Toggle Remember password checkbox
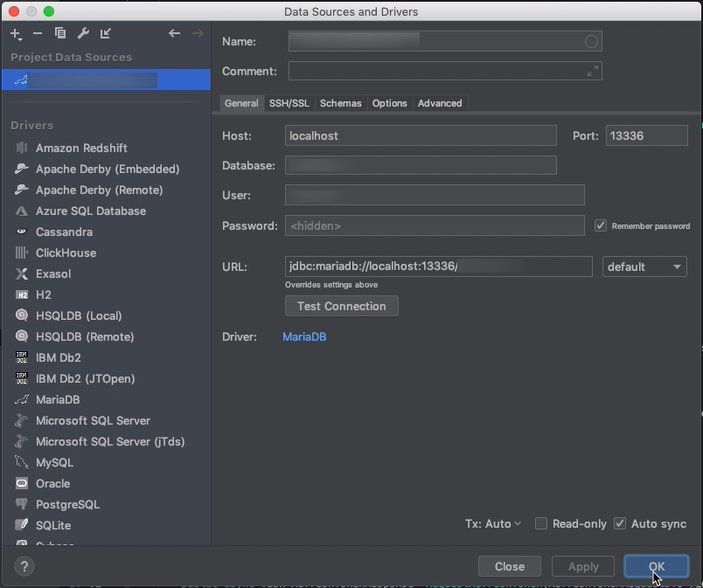703x588 pixels. coord(601,225)
